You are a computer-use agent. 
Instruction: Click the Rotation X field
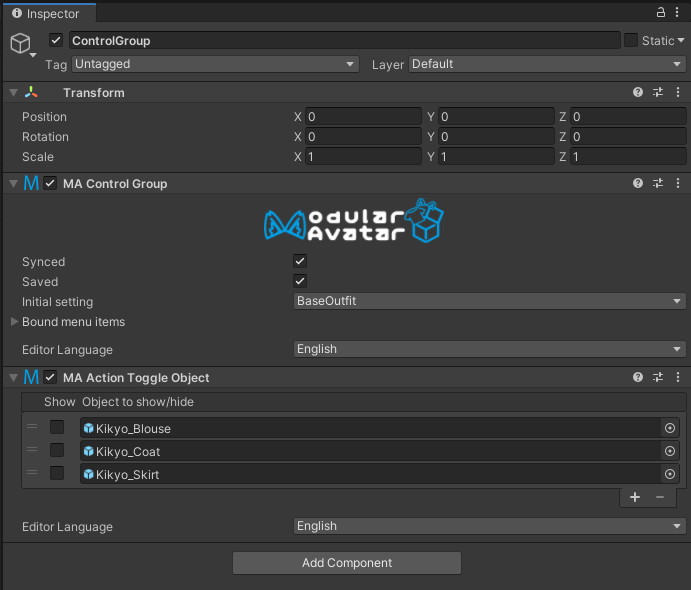tap(363, 137)
